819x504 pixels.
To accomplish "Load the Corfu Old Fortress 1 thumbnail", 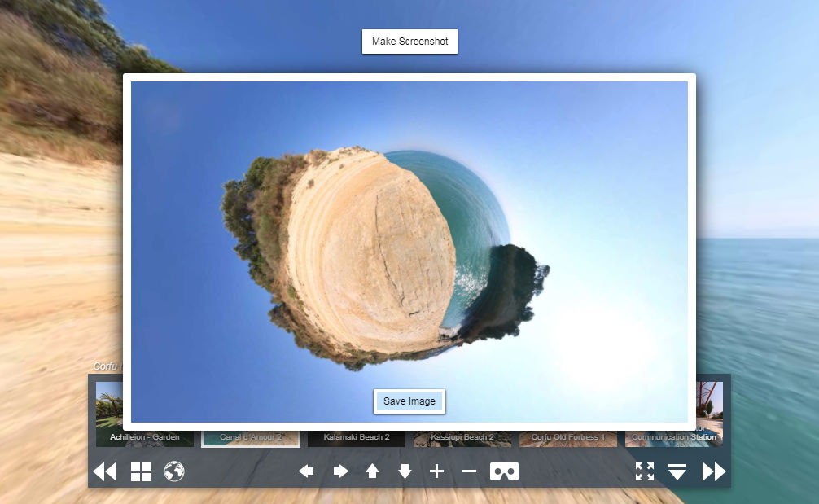I will click(567, 438).
